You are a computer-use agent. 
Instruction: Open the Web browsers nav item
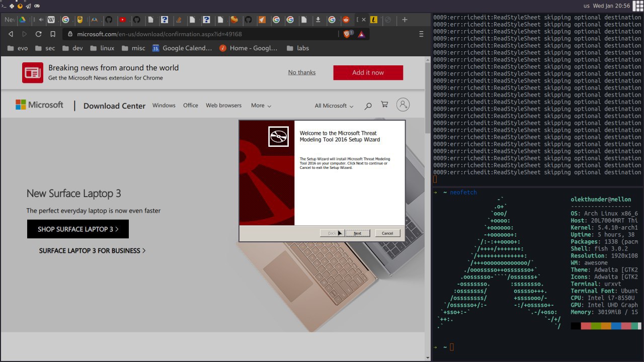pos(223,106)
